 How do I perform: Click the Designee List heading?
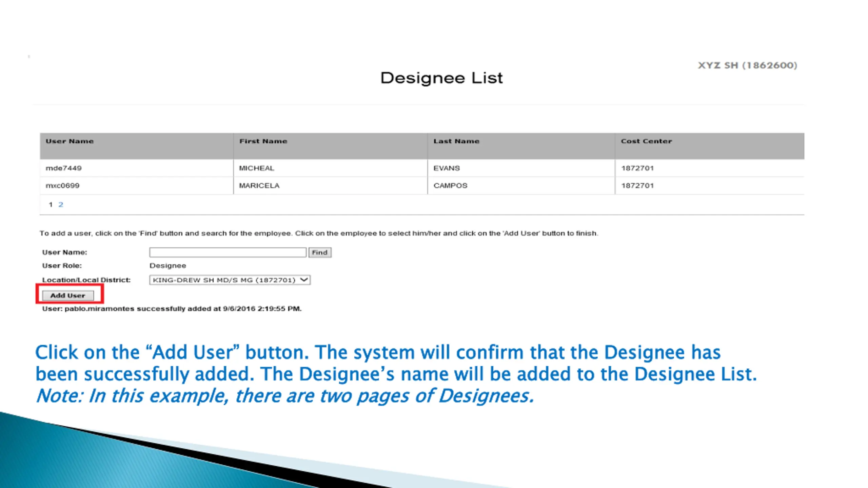441,78
